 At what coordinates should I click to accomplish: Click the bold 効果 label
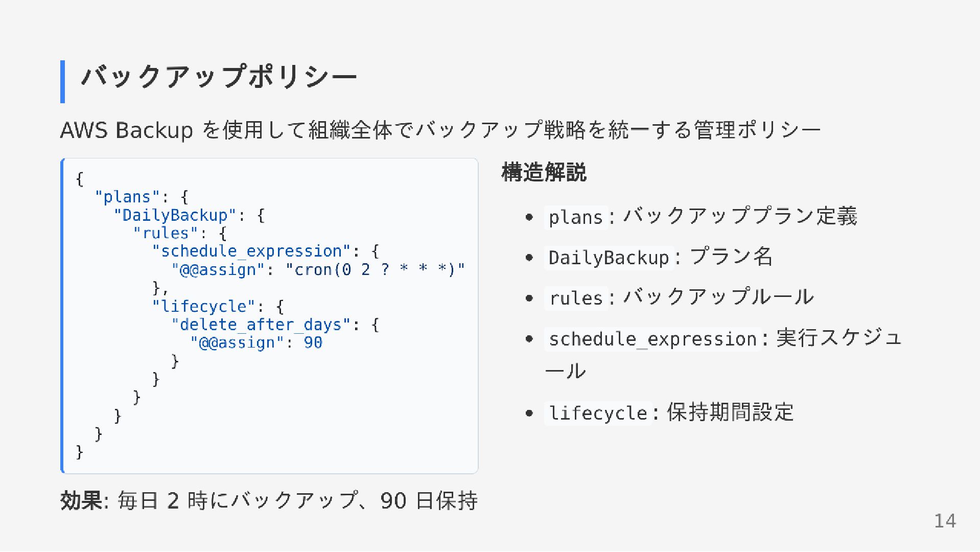81,500
